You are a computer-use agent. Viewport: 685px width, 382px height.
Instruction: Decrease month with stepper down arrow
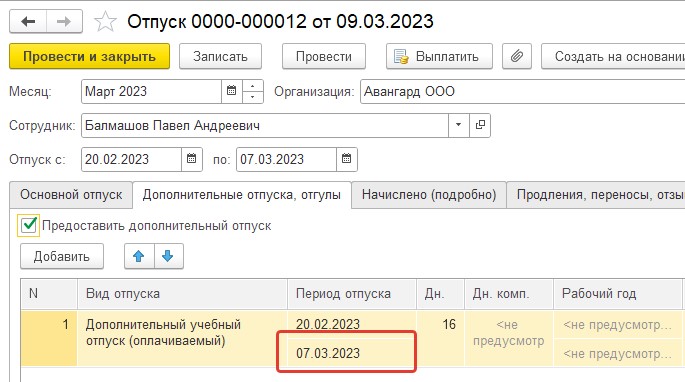[253, 97]
